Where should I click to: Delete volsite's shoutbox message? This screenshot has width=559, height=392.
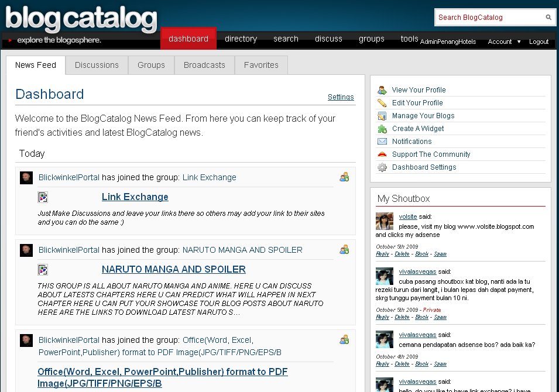point(402,254)
